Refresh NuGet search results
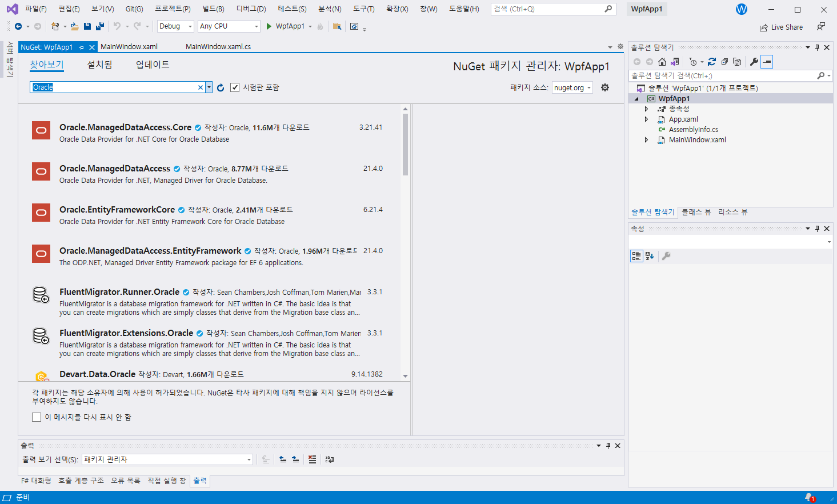The image size is (837, 504). click(221, 87)
